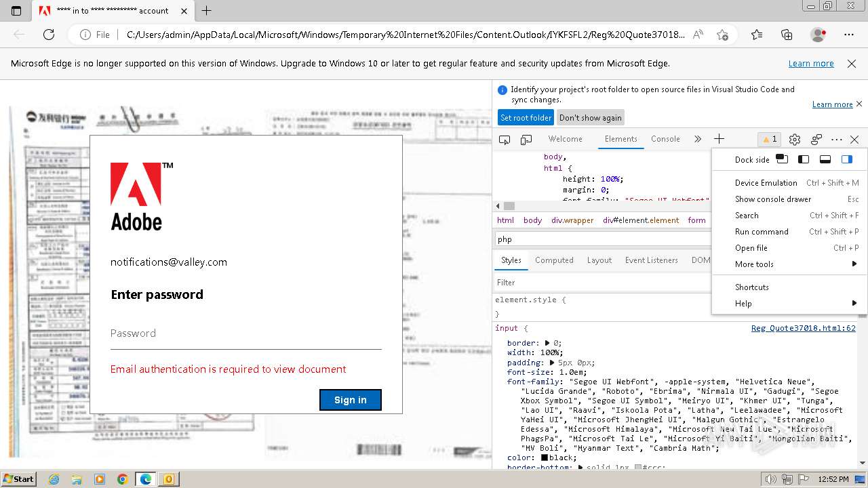Open Learn more link in DevTools infobar
Image resolution: width=868 pixels, height=488 pixels.
tap(833, 104)
